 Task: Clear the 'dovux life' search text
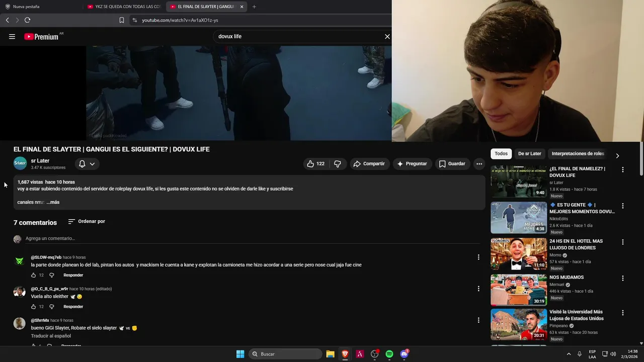[387, 37]
